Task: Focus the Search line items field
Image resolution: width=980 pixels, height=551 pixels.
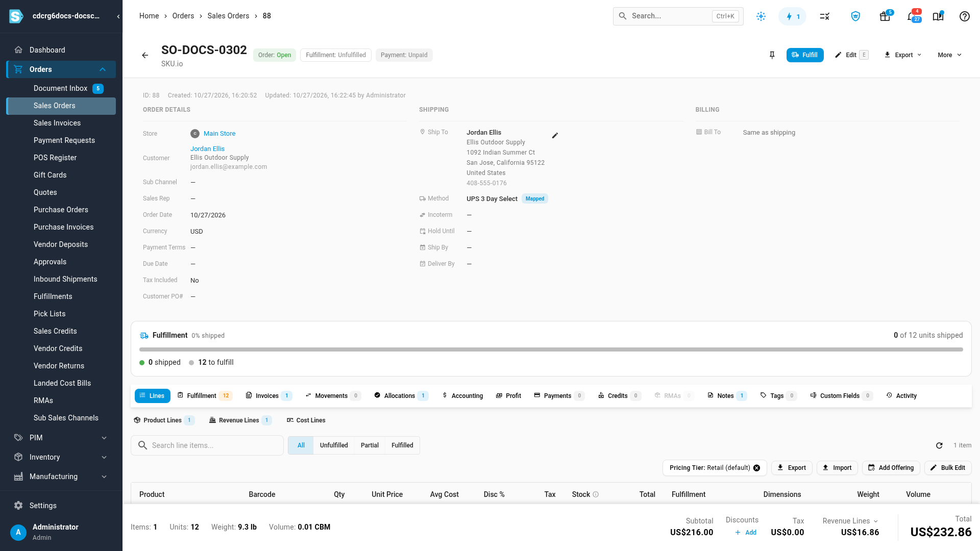Action: coord(207,445)
